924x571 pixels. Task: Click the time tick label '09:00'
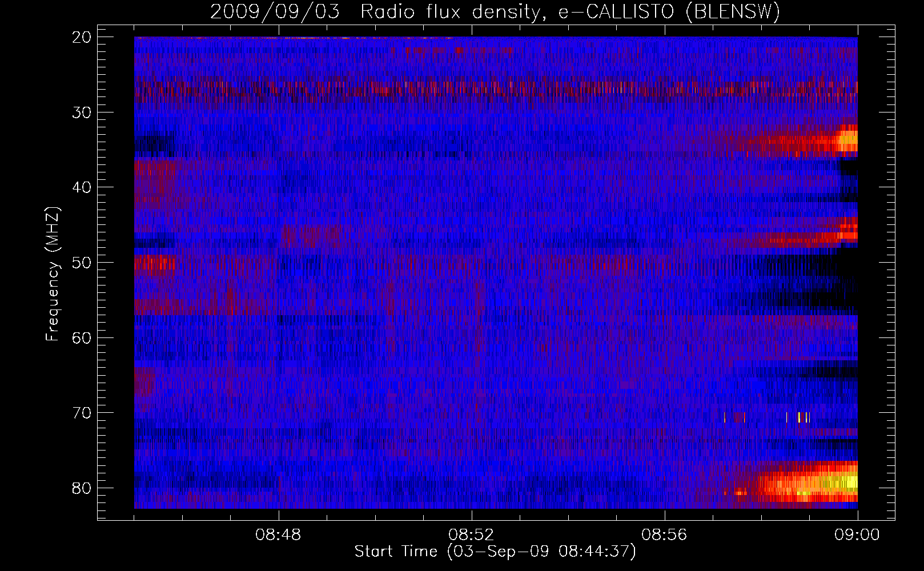(857, 535)
